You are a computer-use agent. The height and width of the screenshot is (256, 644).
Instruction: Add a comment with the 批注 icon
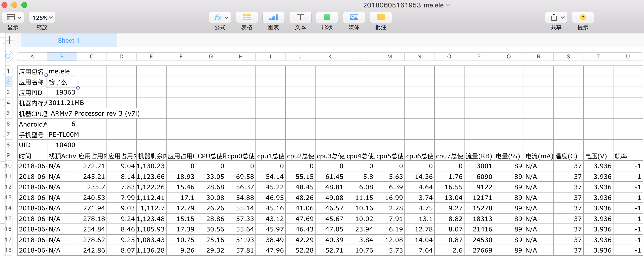click(381, 17)
